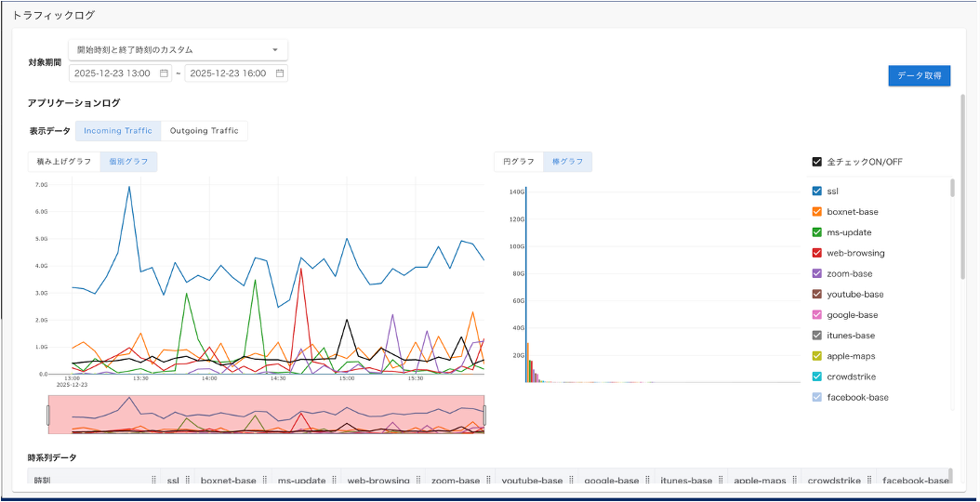Switch to the Outgoing Traffic tab

(x=204, y=131)
